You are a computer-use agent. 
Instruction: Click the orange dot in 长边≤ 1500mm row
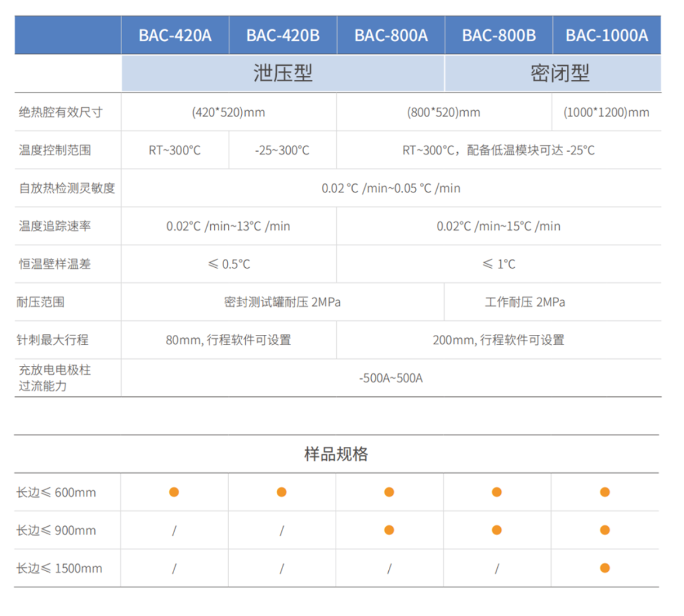[x=605, y=568]
